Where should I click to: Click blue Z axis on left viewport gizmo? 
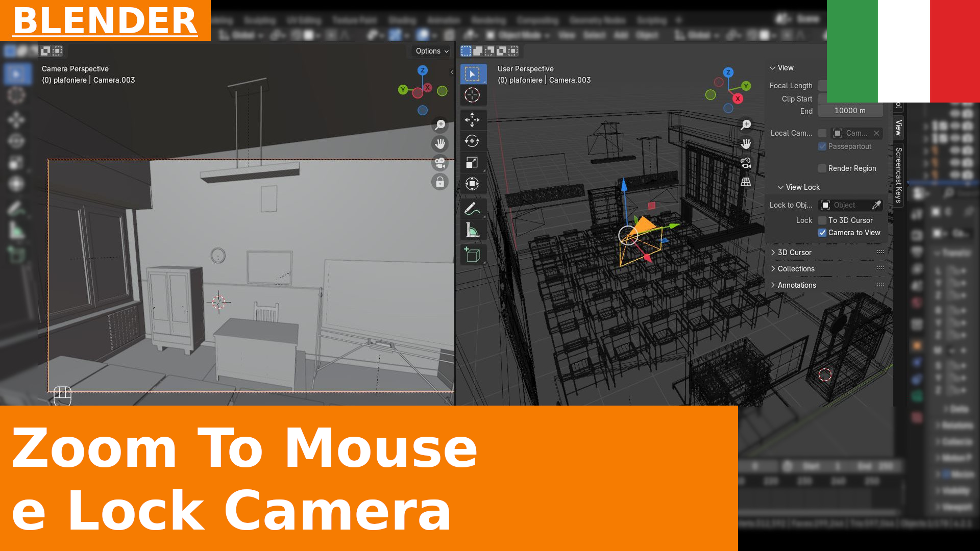422,70
